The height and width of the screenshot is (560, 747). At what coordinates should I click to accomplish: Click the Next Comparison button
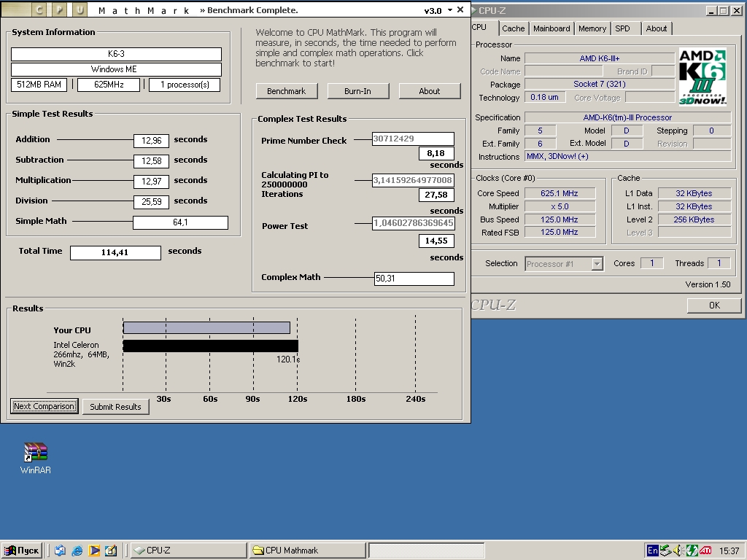click(x=44, y=406)
